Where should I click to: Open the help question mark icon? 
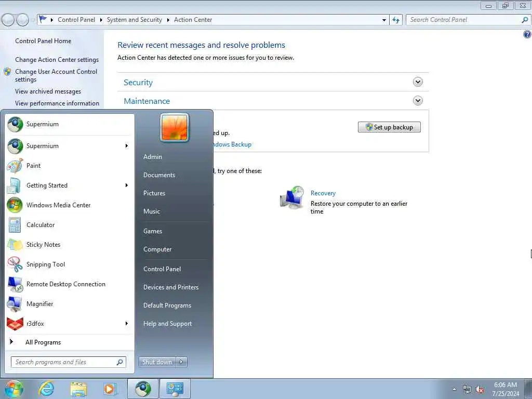coord(527,34)
